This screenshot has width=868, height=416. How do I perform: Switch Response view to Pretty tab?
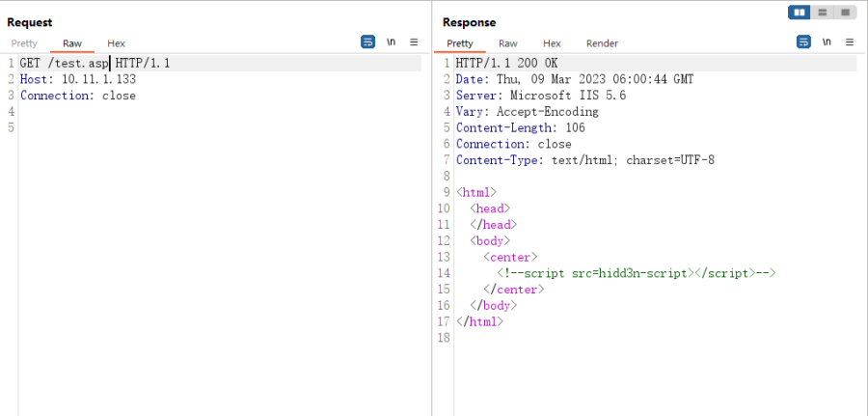point(460,43)
